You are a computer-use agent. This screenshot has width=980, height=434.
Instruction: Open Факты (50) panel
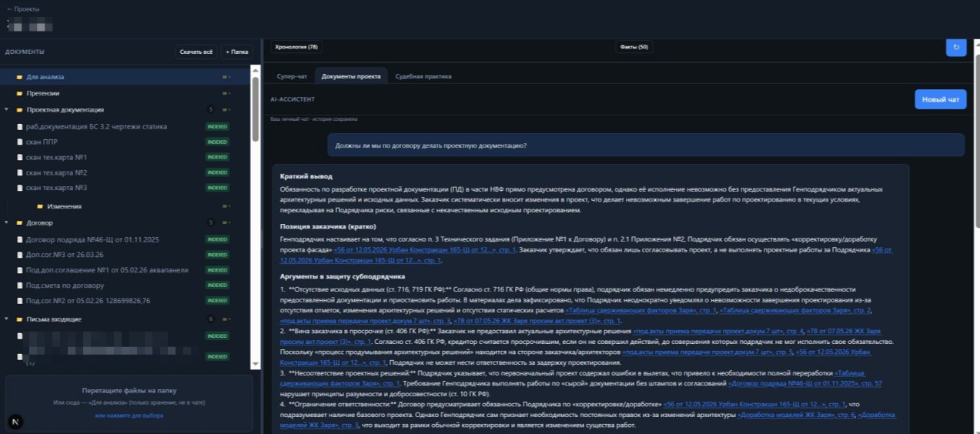(634, 47)
